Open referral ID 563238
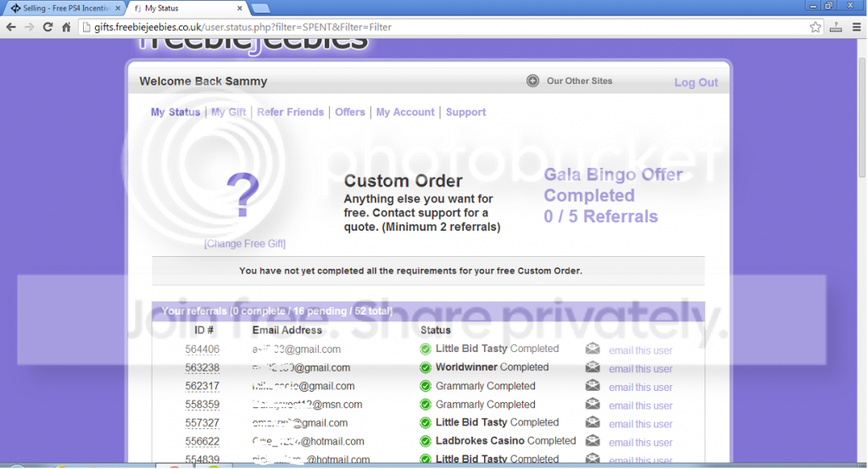This screenshot has width=868, height=469. point(202,368)
